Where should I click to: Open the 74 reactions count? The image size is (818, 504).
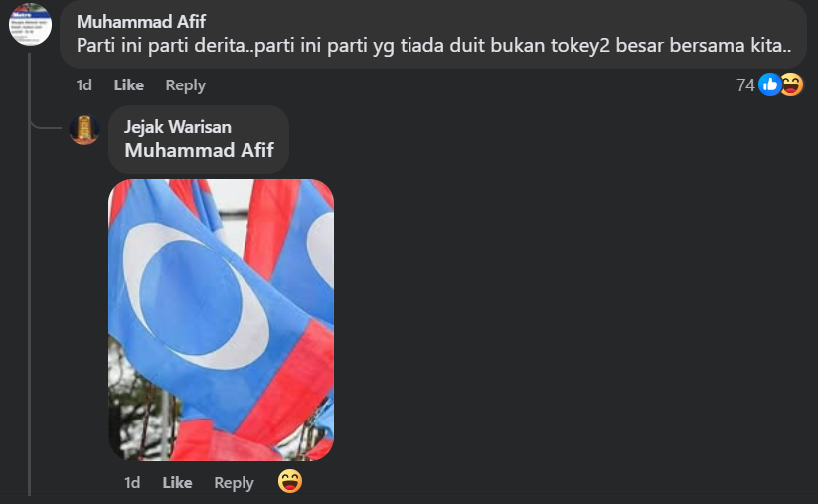[x=745, y=85]
